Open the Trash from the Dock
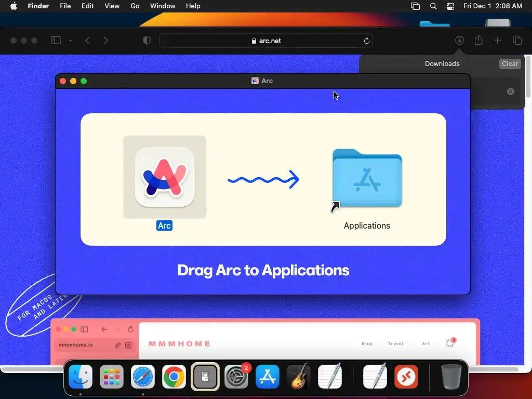The width and height of the screenshot is (532, 399). click(451, 377)
